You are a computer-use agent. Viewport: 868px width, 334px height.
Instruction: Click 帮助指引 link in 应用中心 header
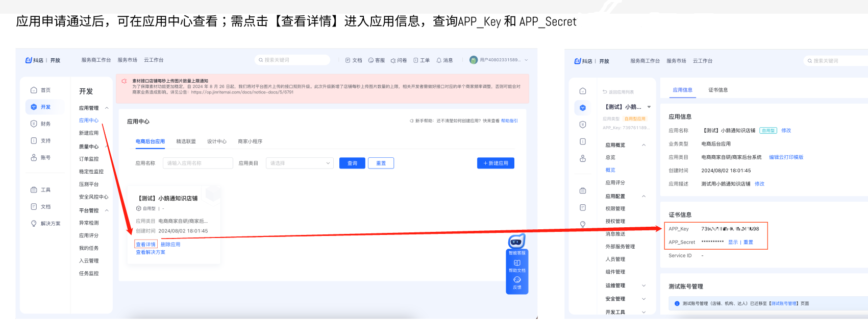pyautogui.click(x=509, y=121)
